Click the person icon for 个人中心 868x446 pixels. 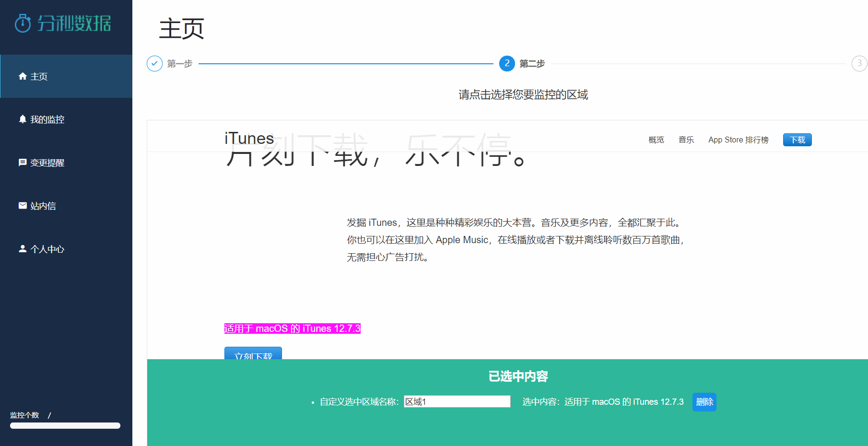click(x=23, y=248)
